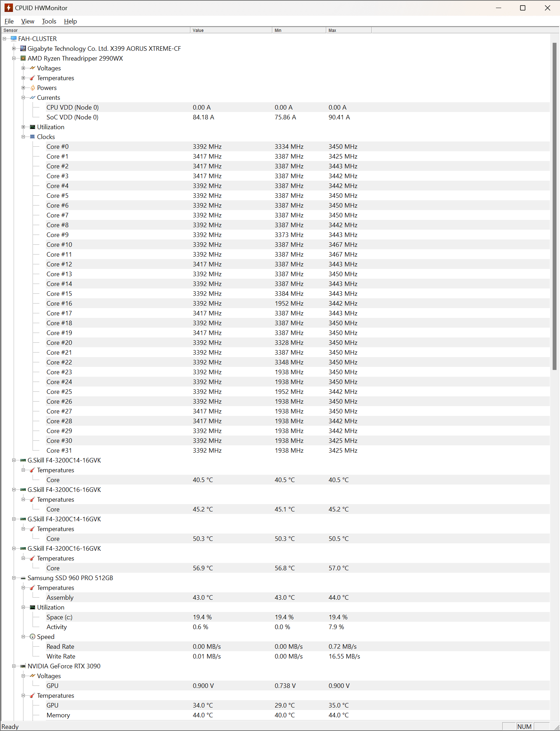Collapse the FAH-CLUSTER root node

pos(4,39)
